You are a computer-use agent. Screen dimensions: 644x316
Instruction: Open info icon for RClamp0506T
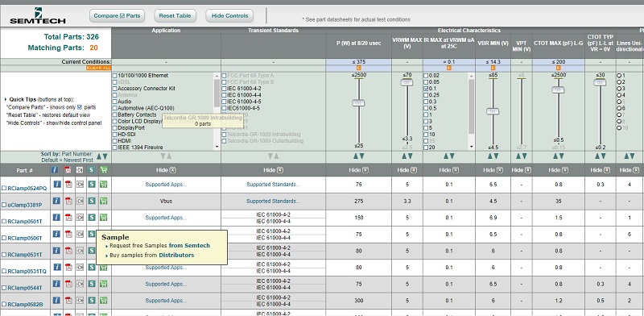56,234
